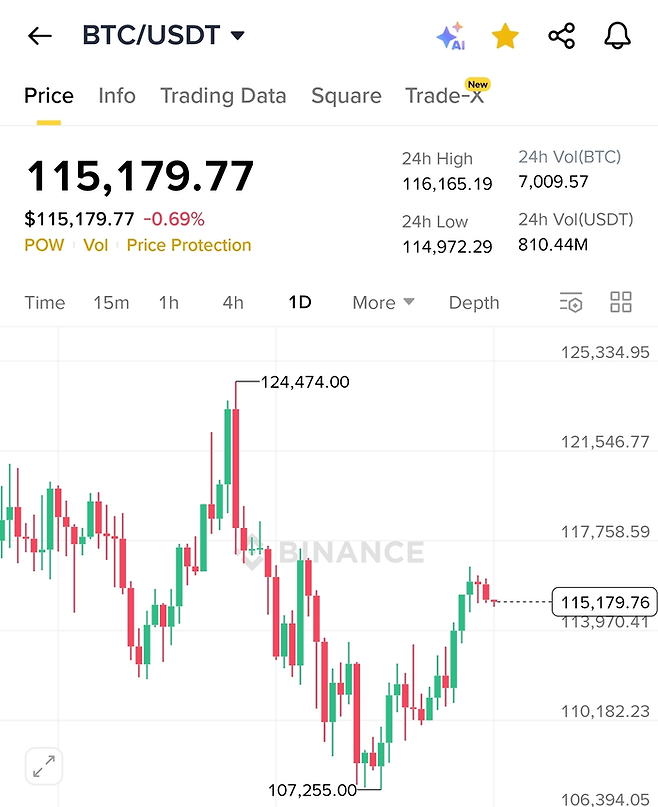
Task: Tap the back arrow icon
Action: (39, 37)
